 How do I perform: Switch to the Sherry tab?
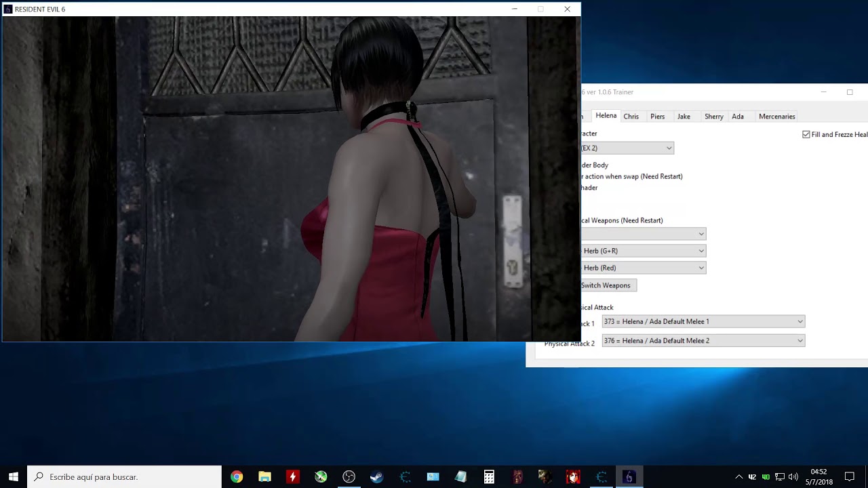[x=714, y=117]
